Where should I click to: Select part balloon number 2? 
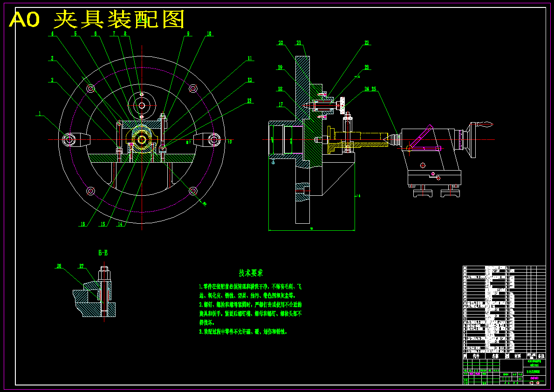(x=52, y=80)
